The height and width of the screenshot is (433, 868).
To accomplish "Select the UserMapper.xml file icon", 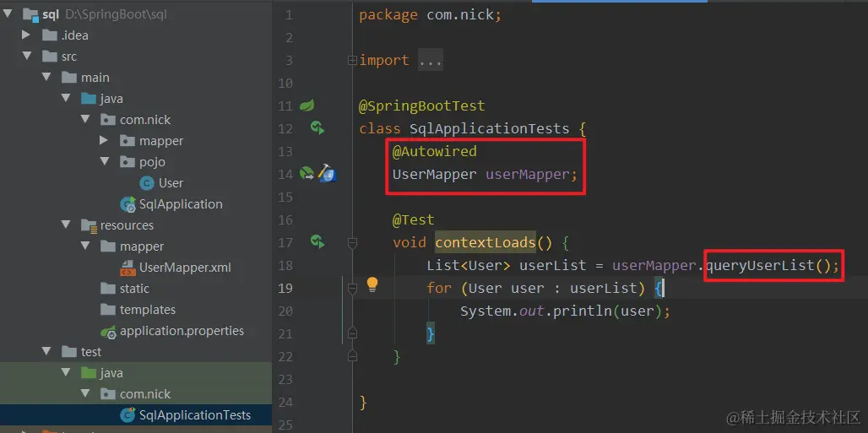I will 127,268.
